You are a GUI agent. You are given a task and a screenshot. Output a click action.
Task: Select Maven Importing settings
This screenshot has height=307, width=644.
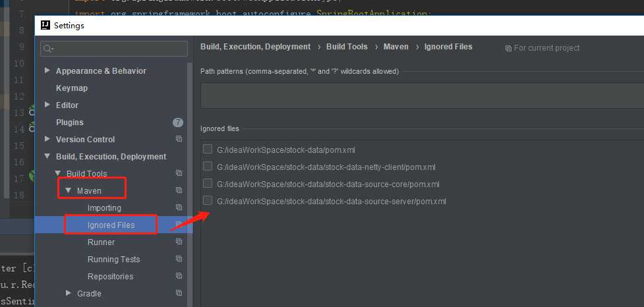[x=104, y=208]
